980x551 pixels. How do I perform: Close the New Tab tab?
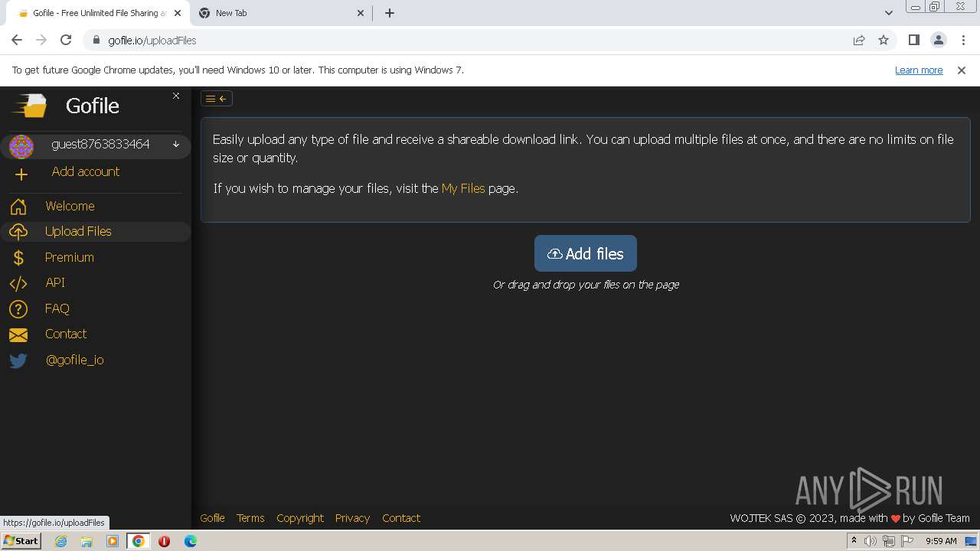point(361,13)
